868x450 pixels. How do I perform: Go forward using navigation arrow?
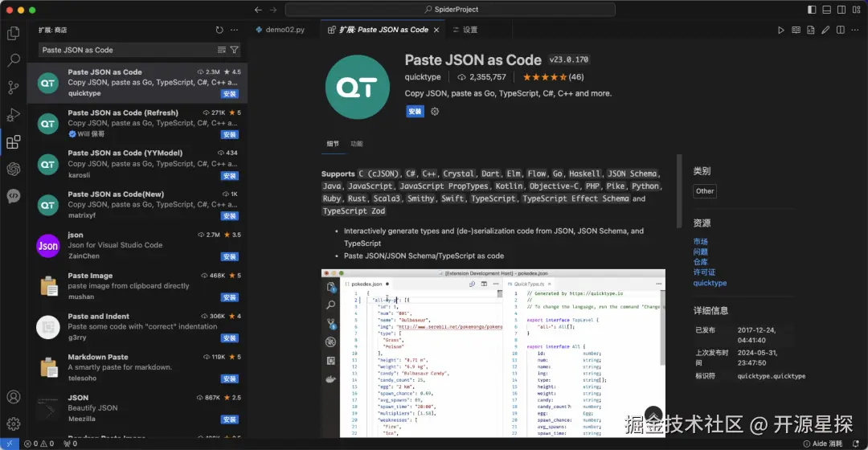273,10
